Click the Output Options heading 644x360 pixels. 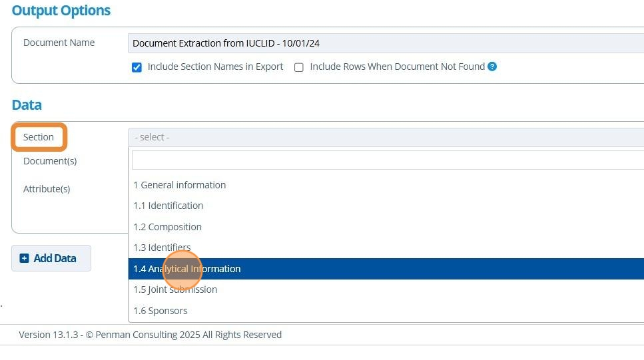[x=61, y=11]
